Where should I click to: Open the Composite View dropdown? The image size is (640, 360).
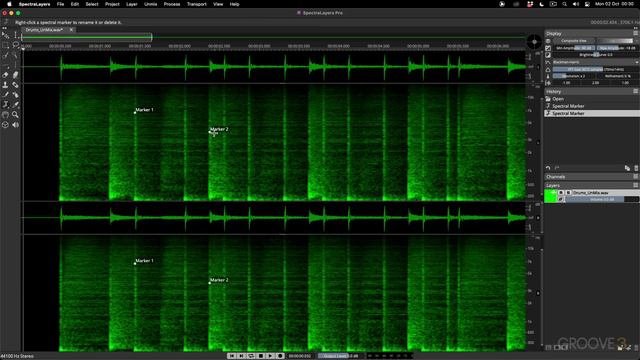click(x=575, y=41)
